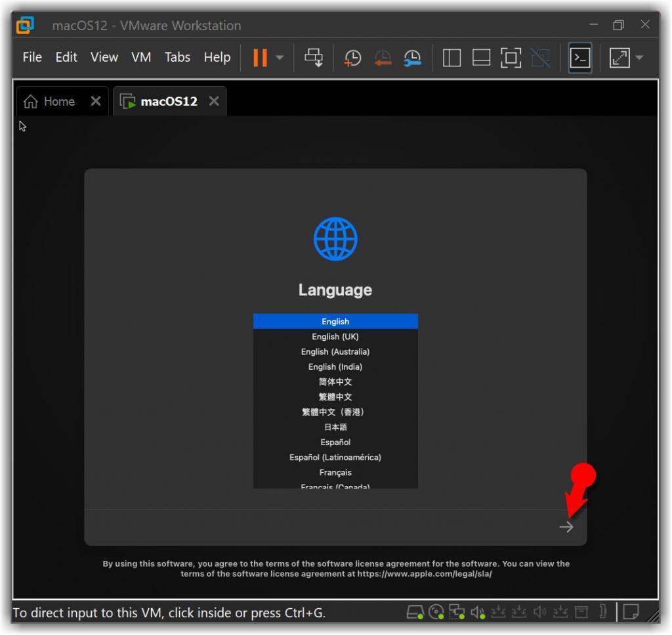Click the hard disk status icon
This screenshot has height=635, width=672.
coord(415,613)
